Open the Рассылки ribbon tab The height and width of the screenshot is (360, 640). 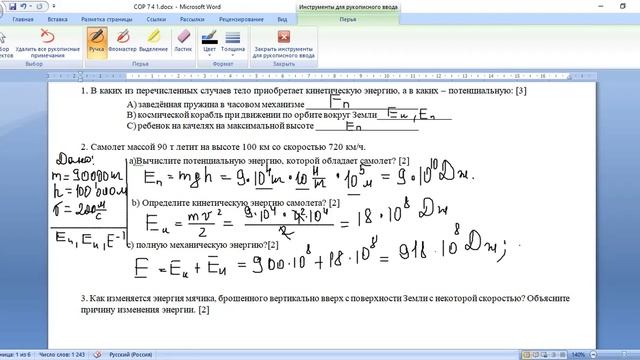pos(192,19)
